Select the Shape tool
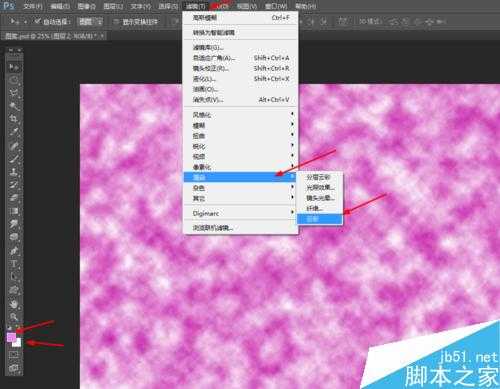Viewport: 500px width, 389px height. [x=14, y=290]
